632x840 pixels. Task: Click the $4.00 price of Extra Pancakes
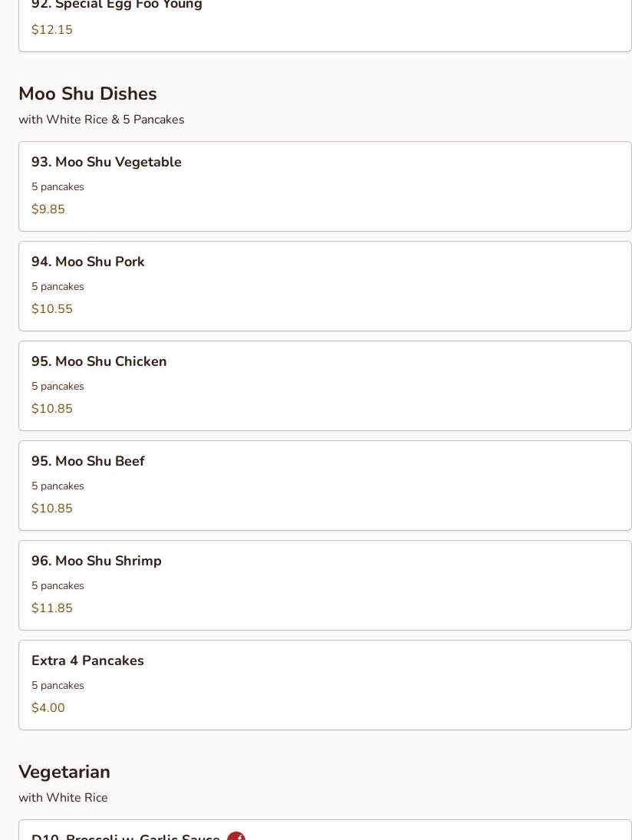pyautogui.click(x=48, y=708)
